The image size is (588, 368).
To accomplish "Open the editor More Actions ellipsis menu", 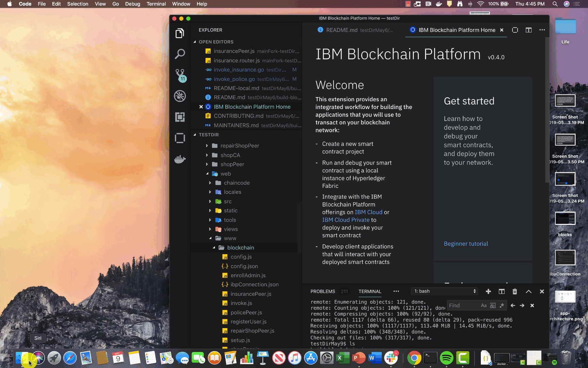I will (542, 30).
